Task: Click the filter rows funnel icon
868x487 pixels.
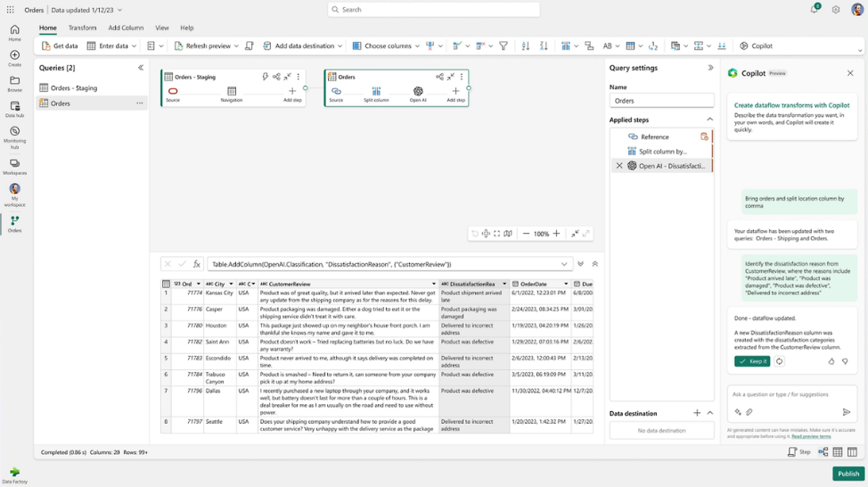Action: pos(504,45)
